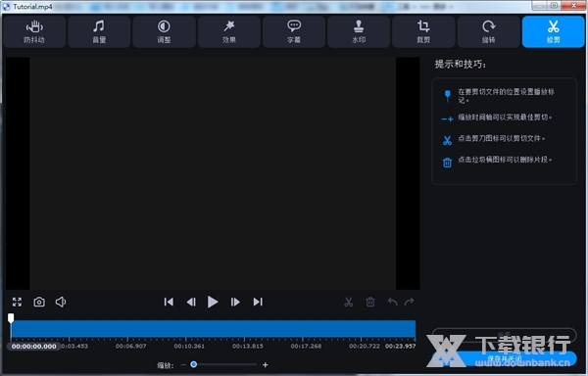This screenshot has height=376, width=588.
Task: Zoom out timeline with the minus button
Action: pyautogui.click(x=183, y=365)
